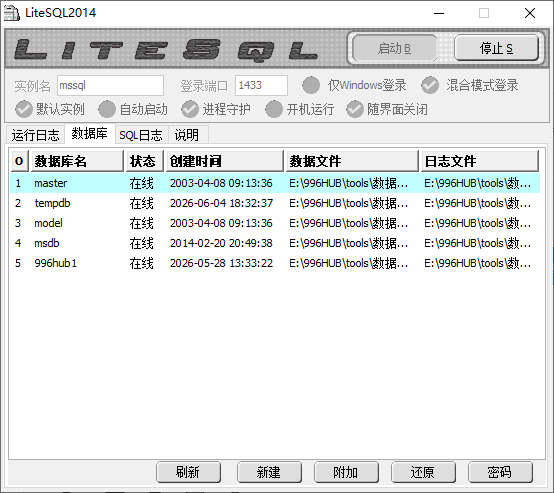This screenshot has width=554, height=493.
Task: Click 在线 status of msdb row
Action: click(141, 243)
